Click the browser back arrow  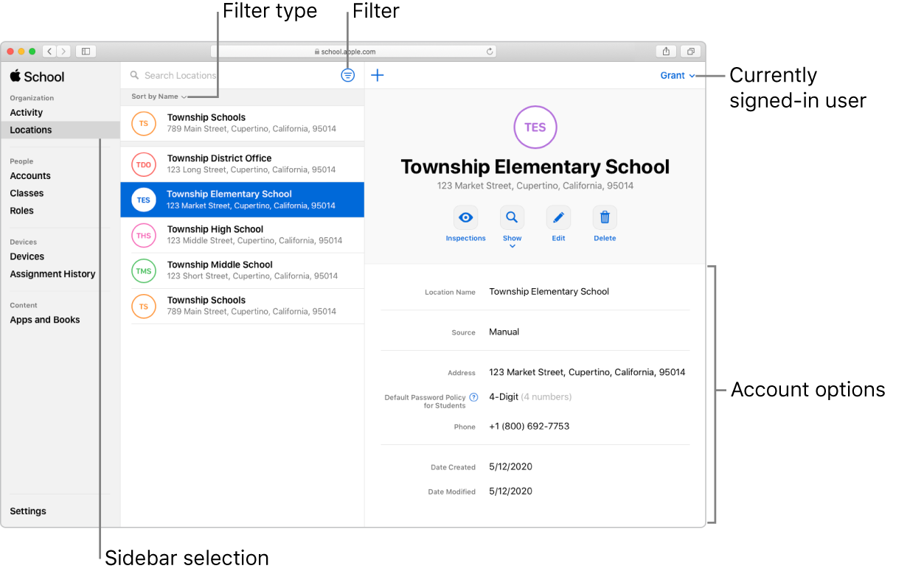pyautogui.click(x=49, y=52)
